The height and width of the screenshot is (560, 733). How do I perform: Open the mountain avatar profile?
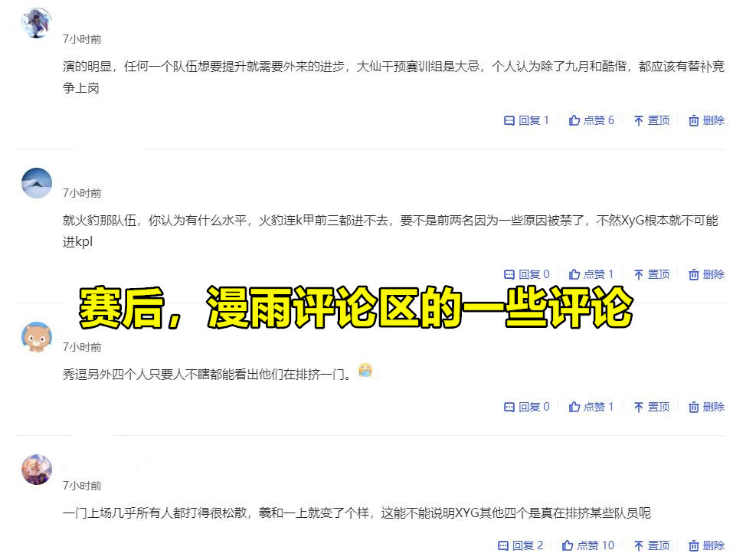pos(37,183)
